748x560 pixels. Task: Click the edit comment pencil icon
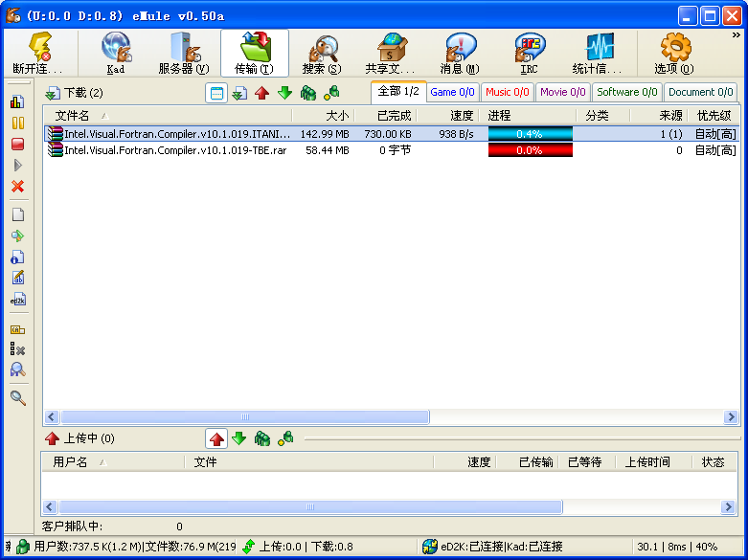pyautogui.click(x=17, y=278)
